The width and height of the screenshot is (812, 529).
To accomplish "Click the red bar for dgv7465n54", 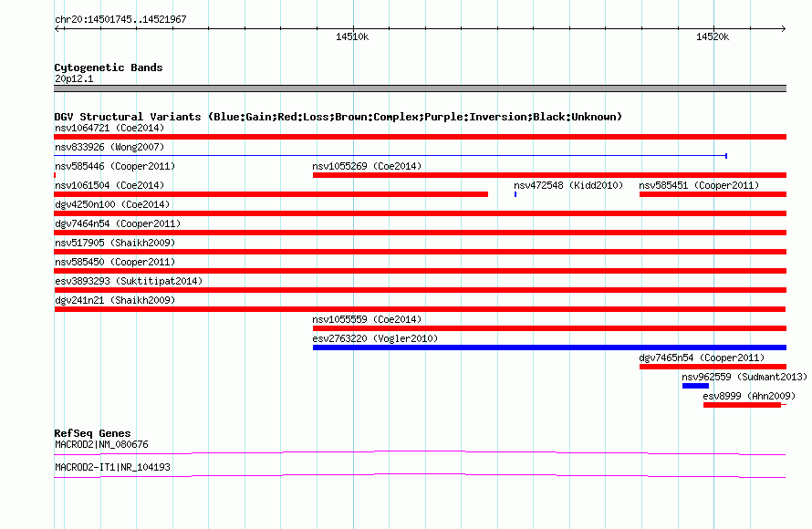I will [x=713, y=367].
